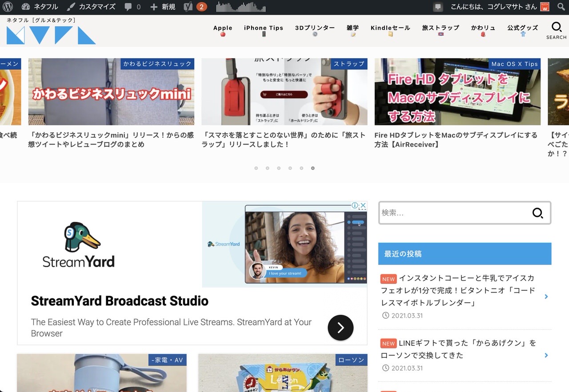Screen dimensions: 569x392
Task: Open the iPhone Tips category
Action: point(264,30)
